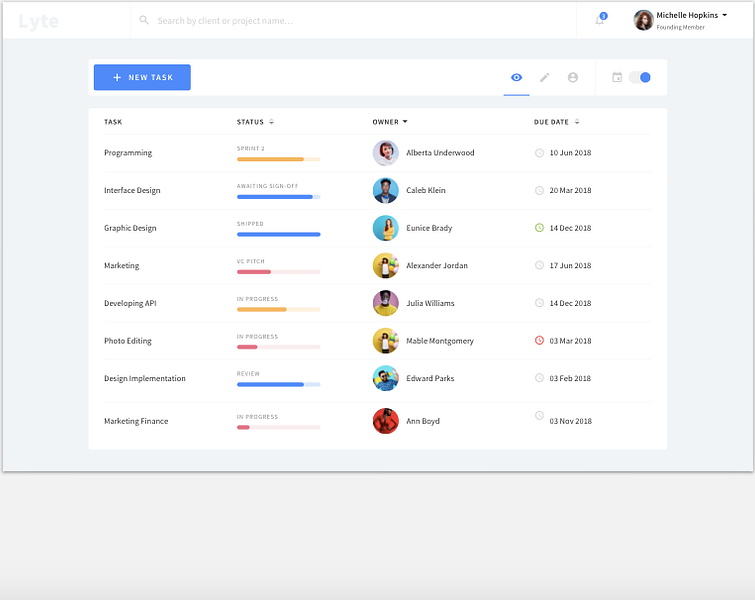The width and height of the screenshot is (755, 600).
Task: Click the green clock icon for Graphic Design
Action: (x=539, y=227)
